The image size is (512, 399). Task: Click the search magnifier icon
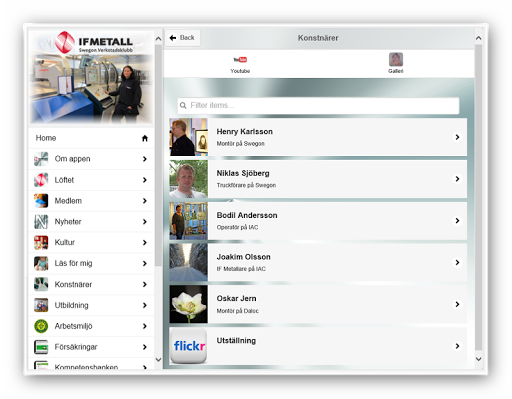click(183, 106)
